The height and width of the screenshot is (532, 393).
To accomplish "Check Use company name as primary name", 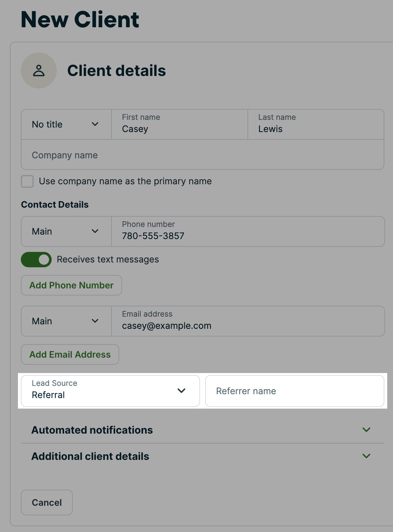I will tap(28, 181).
